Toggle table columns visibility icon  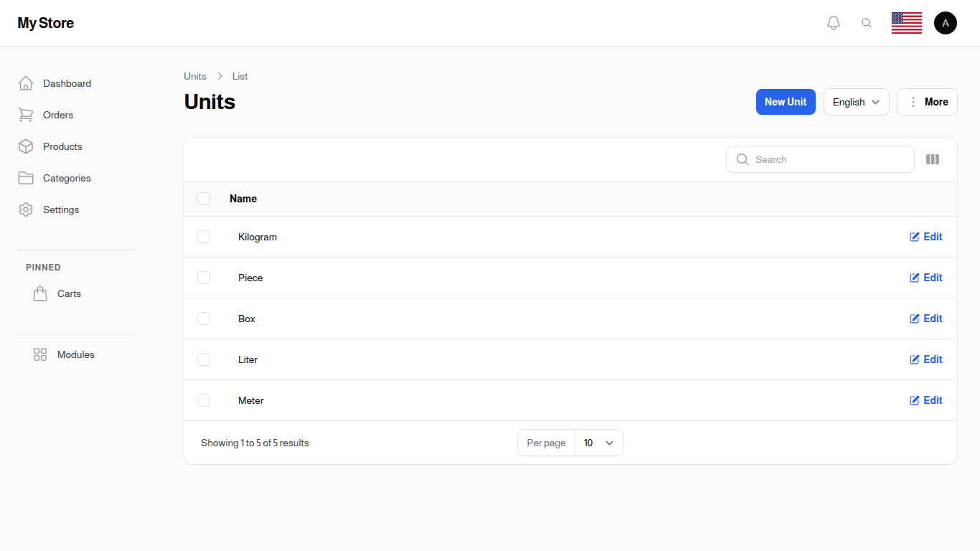932,159
